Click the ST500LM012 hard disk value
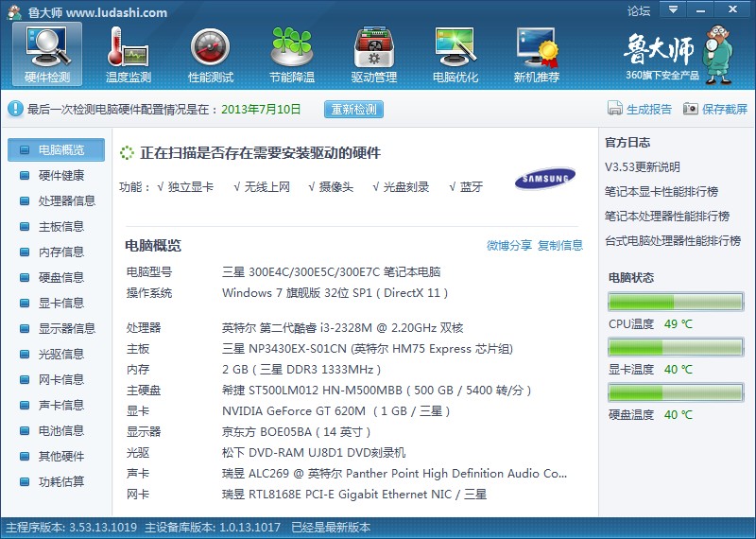This screenshot has height=539, width=756. 376,391
